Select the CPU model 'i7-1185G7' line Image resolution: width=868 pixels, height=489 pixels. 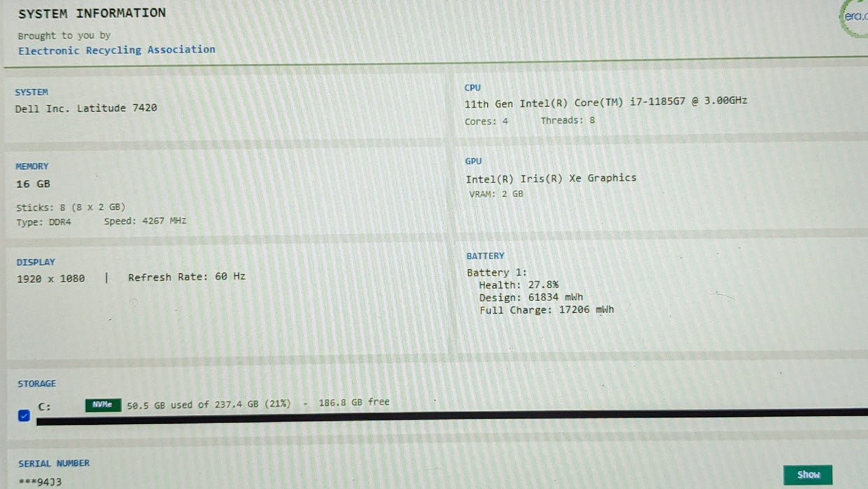(606, 102)
